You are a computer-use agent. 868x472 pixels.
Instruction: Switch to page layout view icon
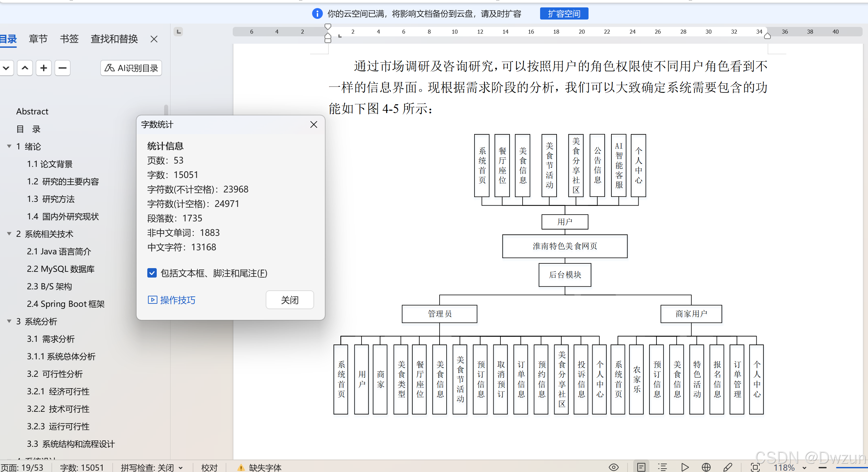pyautogui.click(x=641, y=467)
